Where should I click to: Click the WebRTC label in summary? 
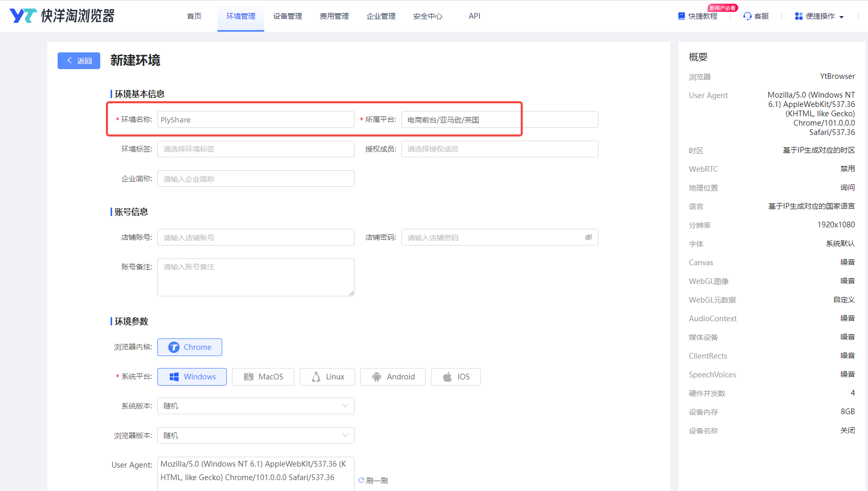click(x=703, y=169)
